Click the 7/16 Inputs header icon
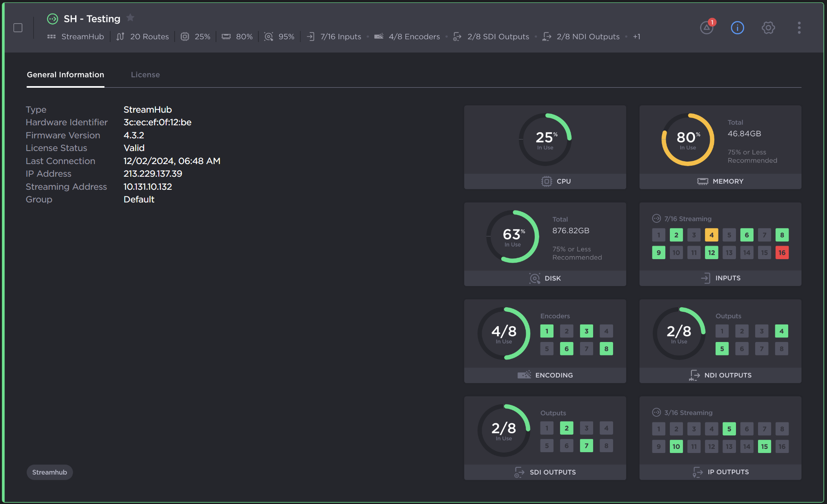Screen dimensions: 827x504 coord(311,37)
